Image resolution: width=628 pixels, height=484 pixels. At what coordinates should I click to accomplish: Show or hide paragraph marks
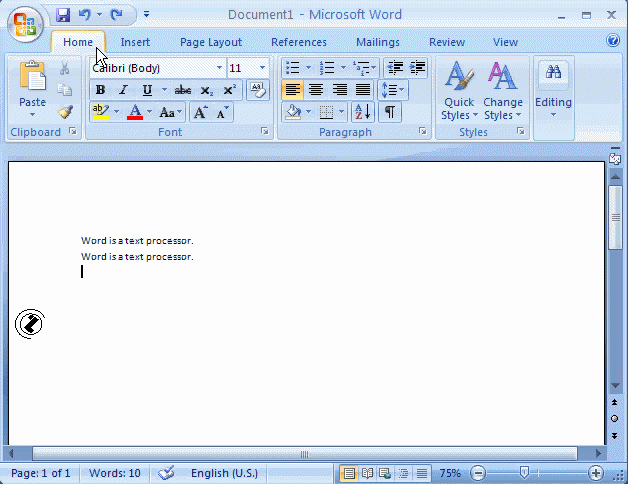coord(390,112)
